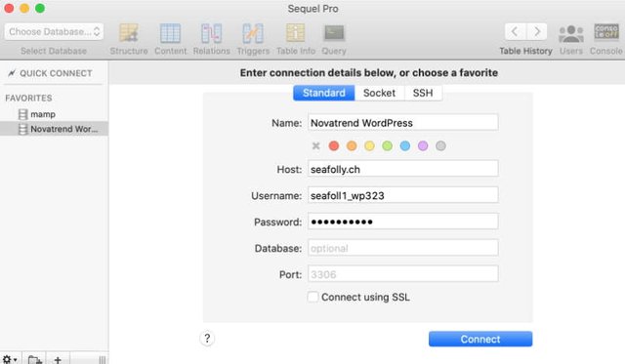Click the Connect button
Image resolution: width=625 pixels, height=364 pixels.
[480, 339]
